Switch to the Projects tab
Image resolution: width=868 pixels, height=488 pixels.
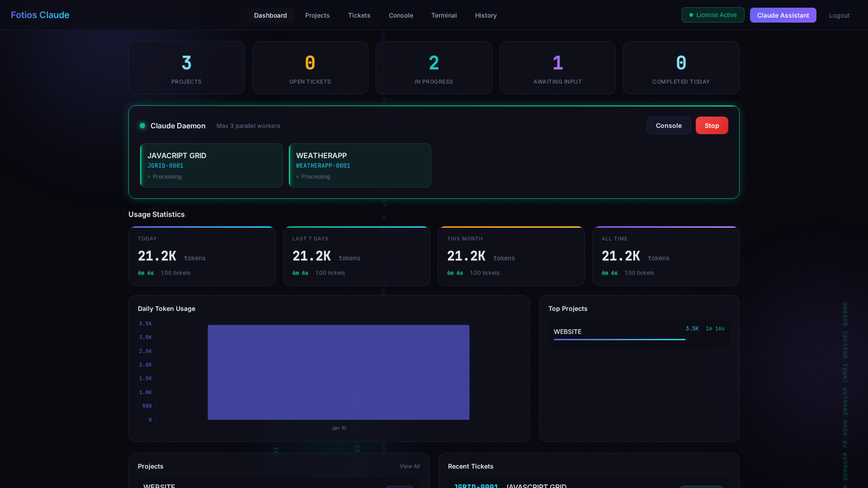[317, 15]
